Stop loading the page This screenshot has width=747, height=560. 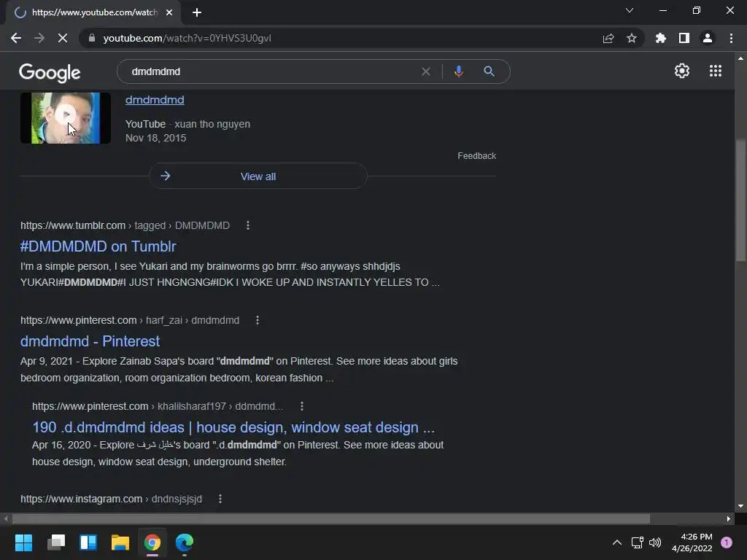coord(63,38)
